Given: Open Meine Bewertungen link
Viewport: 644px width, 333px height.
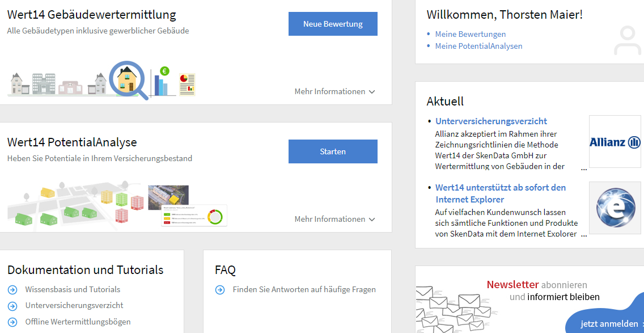Looking at the screenshot, I should pos(471,34).
